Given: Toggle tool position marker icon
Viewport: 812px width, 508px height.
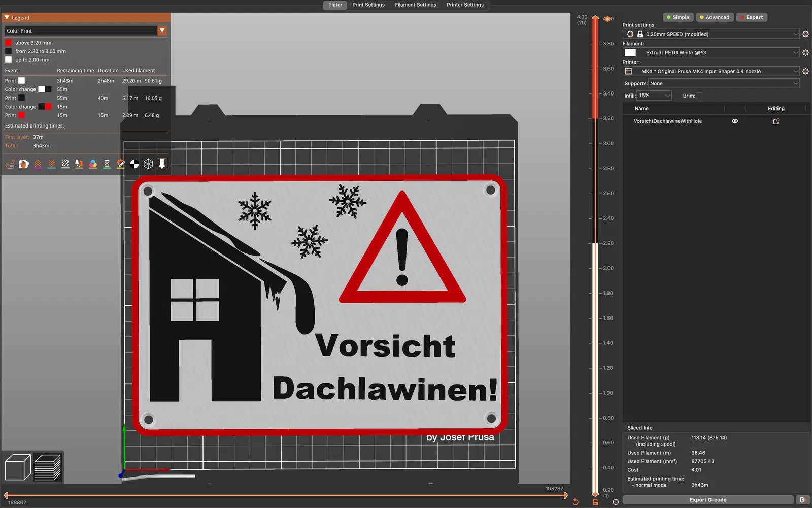Looking at the screenshot, I should (x=162, y=164).
